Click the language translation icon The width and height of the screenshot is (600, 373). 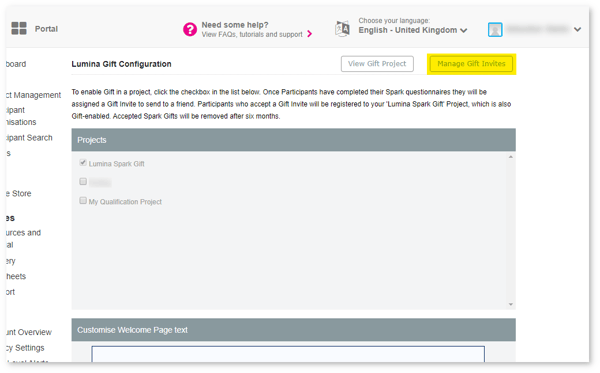(342, 29)
